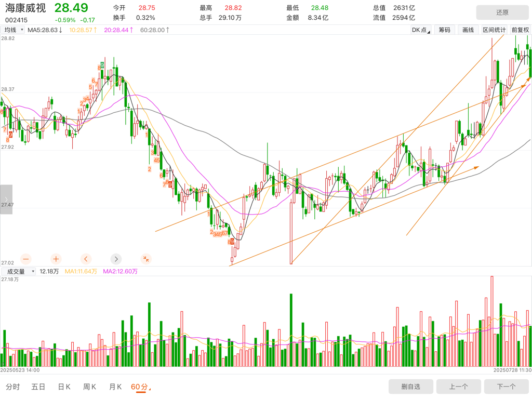Switch to the 月K tab
This screenshot has height=399, width=532.
click(x=115, y=387)
